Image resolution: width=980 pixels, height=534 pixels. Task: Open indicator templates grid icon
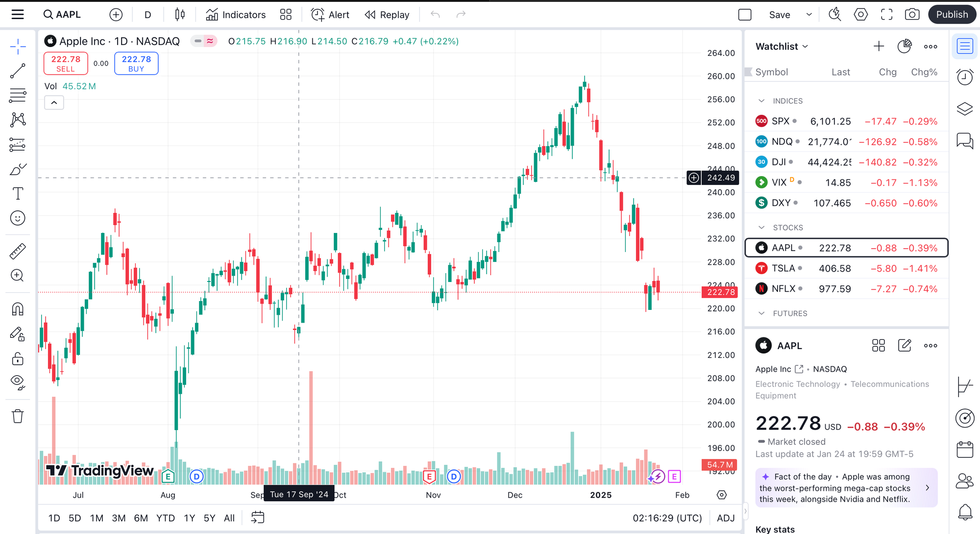tap(286, 15)
